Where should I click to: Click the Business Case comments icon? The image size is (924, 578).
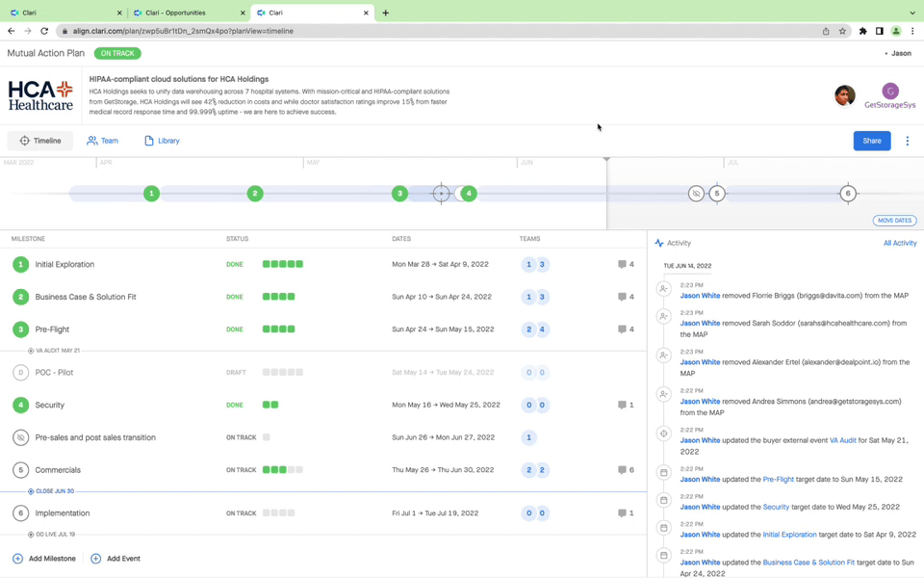(x=622, y=297)
